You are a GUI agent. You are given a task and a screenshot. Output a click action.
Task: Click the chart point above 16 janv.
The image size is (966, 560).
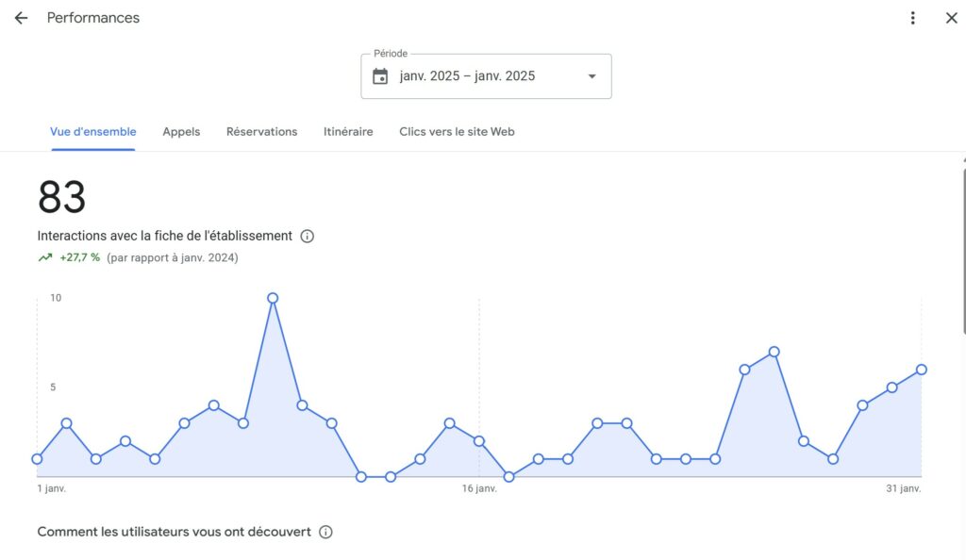(x=479, y=441)
